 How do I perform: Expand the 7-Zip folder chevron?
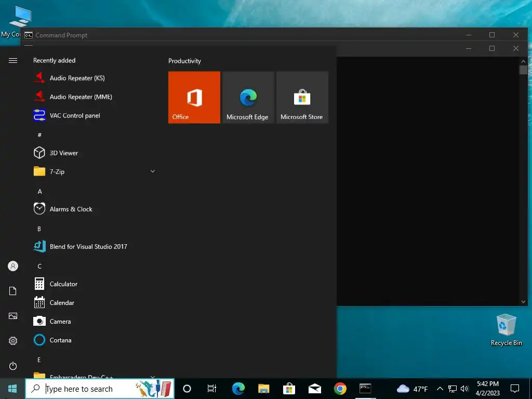pos(153,171)
